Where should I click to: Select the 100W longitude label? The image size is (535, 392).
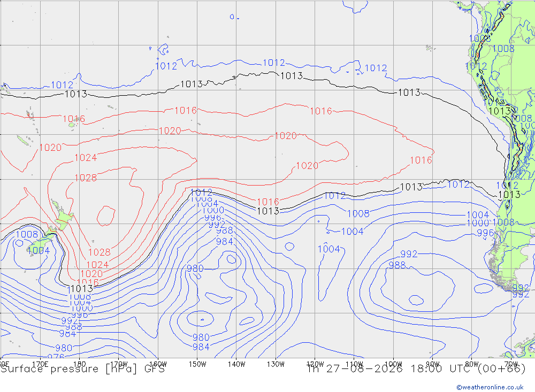click(393, 364)
